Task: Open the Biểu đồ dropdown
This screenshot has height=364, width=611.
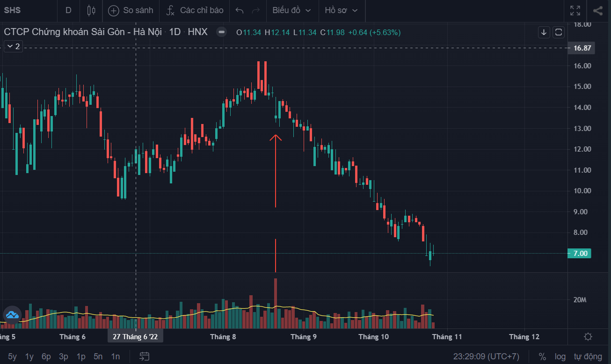Action: pyautogui.click(x=291, y=10)
